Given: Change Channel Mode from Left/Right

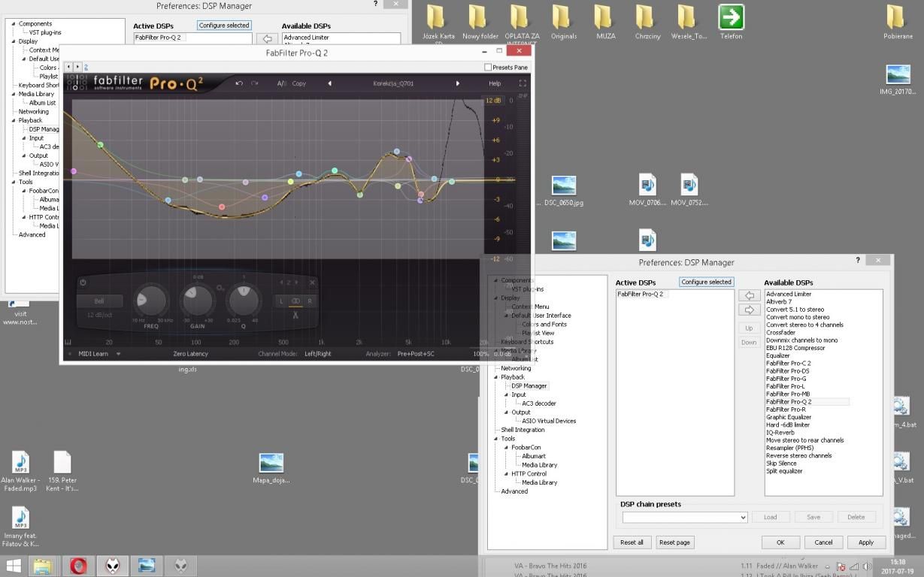Looking at the screenshot, I should point(317,354).
